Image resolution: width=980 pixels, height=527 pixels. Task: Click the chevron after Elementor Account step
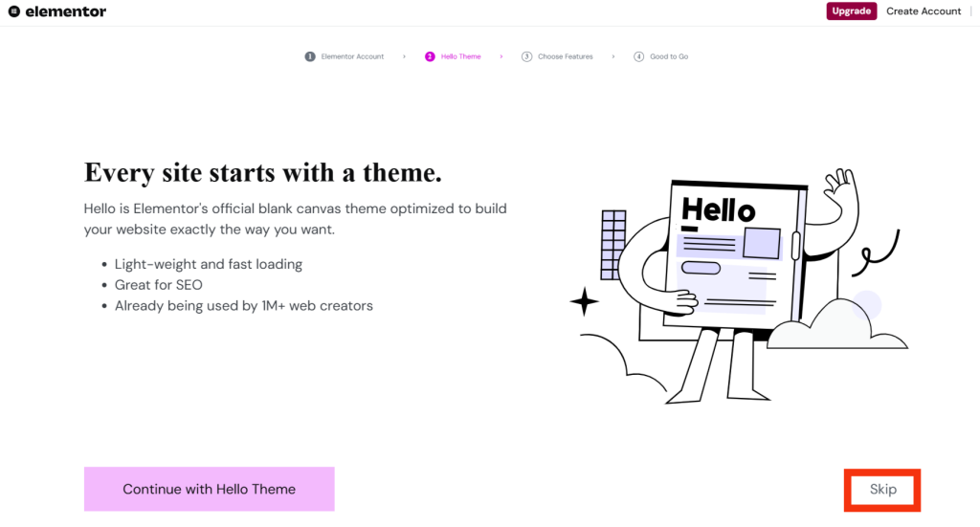click(x=404, y=56)
